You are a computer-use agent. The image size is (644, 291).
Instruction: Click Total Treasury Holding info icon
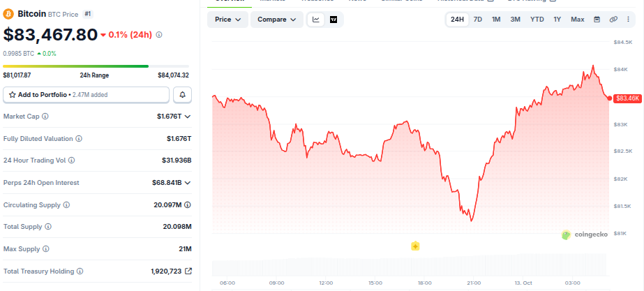click(80, 271)
